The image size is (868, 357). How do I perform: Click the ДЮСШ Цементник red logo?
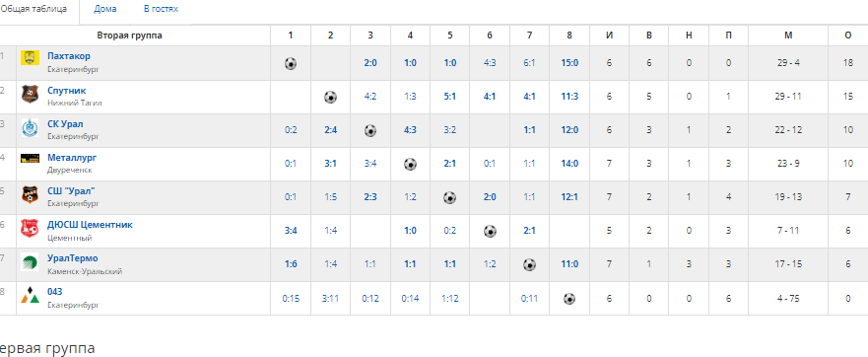click(30, 229)
